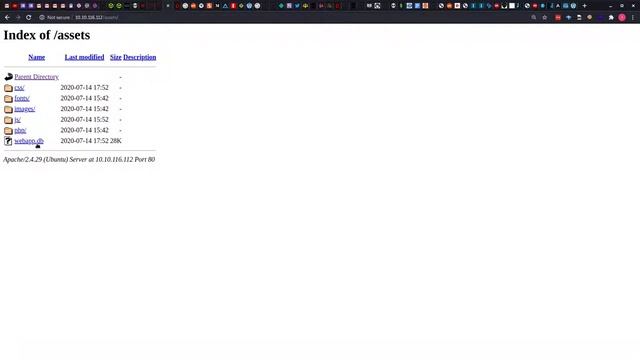Open the Parent Directory link

coord(36,77)
